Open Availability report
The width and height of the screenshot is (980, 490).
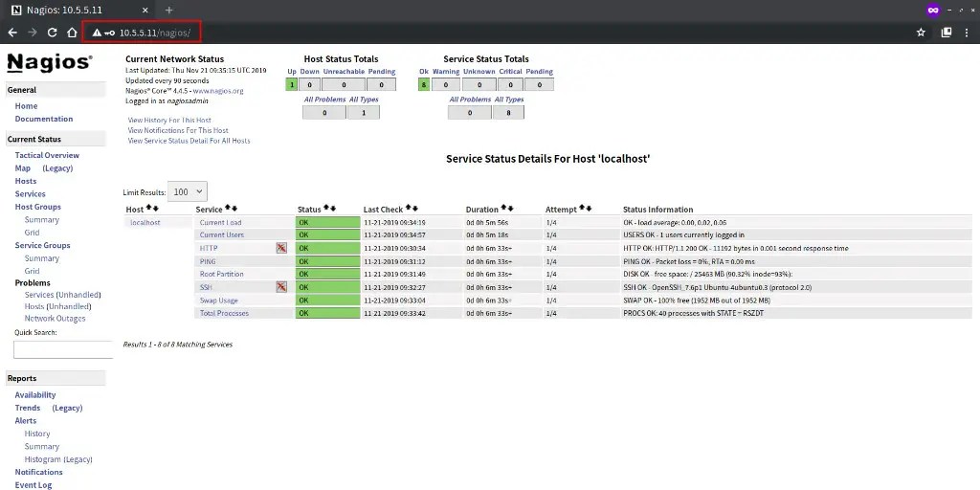pos(35,395)
